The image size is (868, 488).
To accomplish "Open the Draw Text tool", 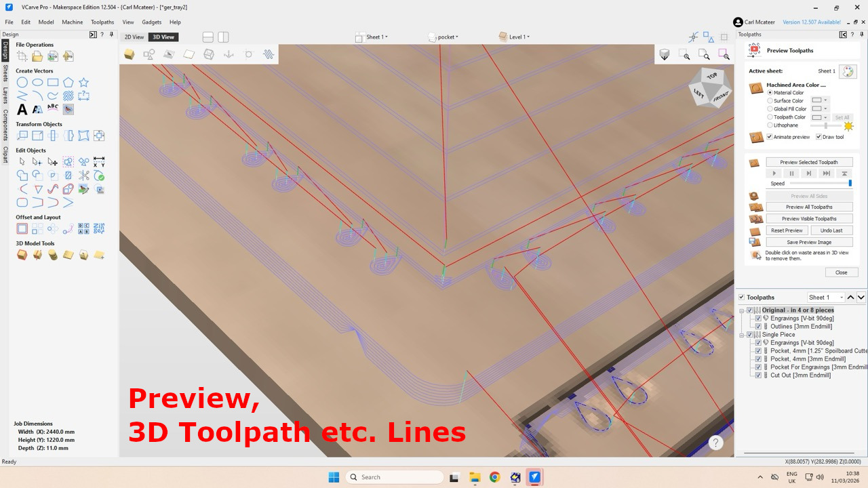I will pyautogui.click(x=21, y=108).
